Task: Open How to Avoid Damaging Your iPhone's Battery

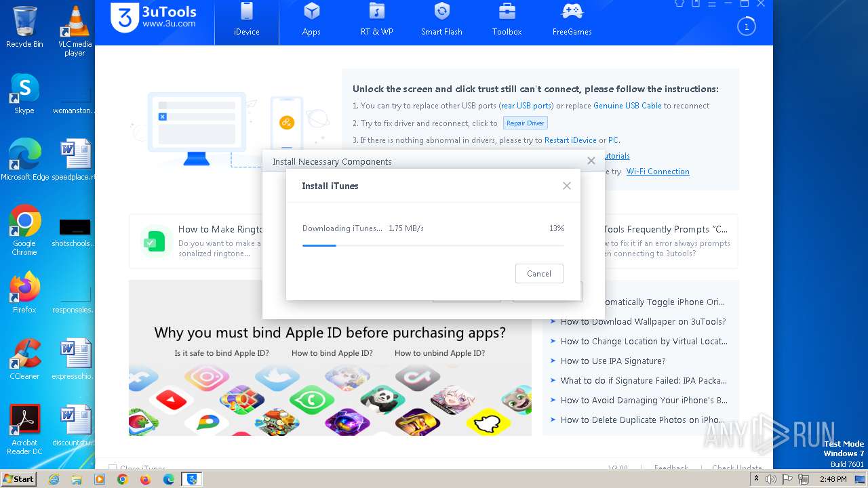Action: coord(644,401)
